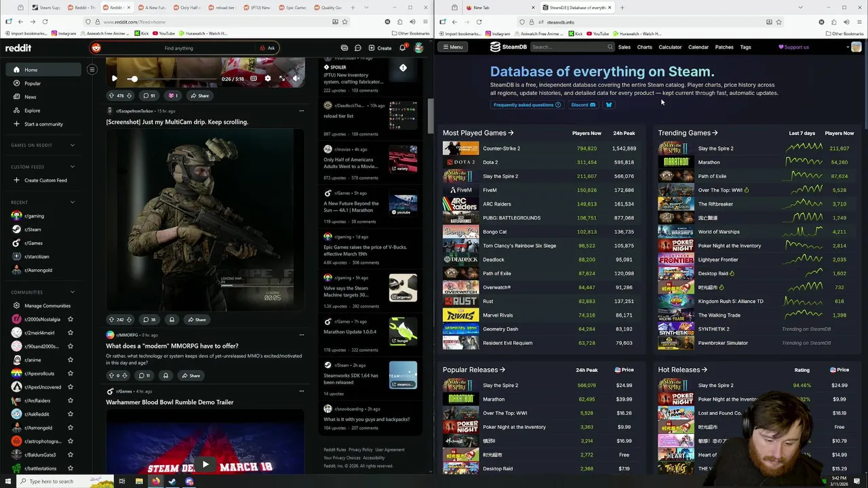Screen dimensions: 868x488
Task: Open SteamDB Menu button
Action: (452, 47)
